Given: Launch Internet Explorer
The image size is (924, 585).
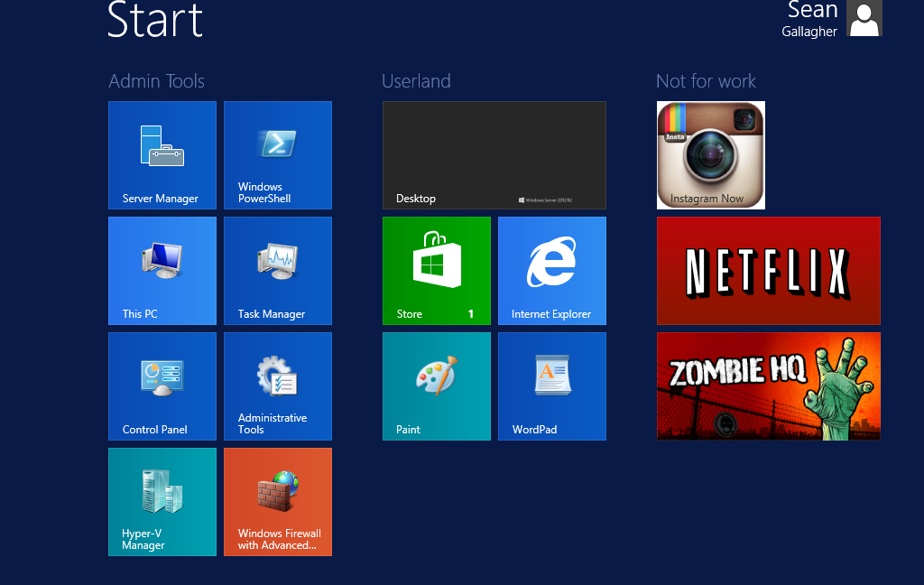Looking at the screenshot, I should click(x=551, y=271).
